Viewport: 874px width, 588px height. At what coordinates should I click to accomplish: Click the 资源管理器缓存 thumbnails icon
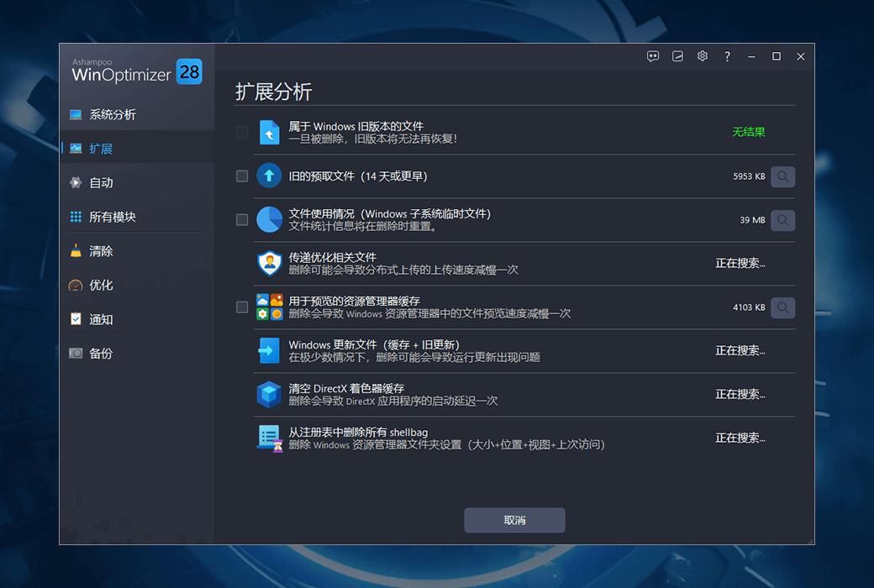click(269, 307)
